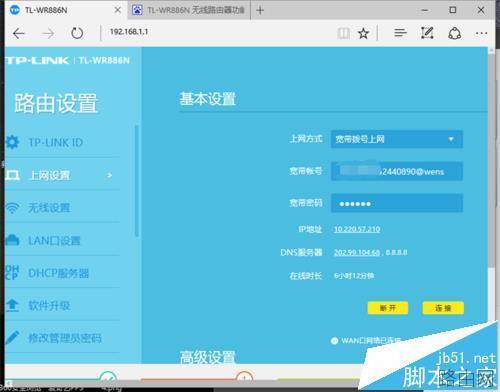Click 在线时长 value 6小时12分钟

(x=354, y=276)
